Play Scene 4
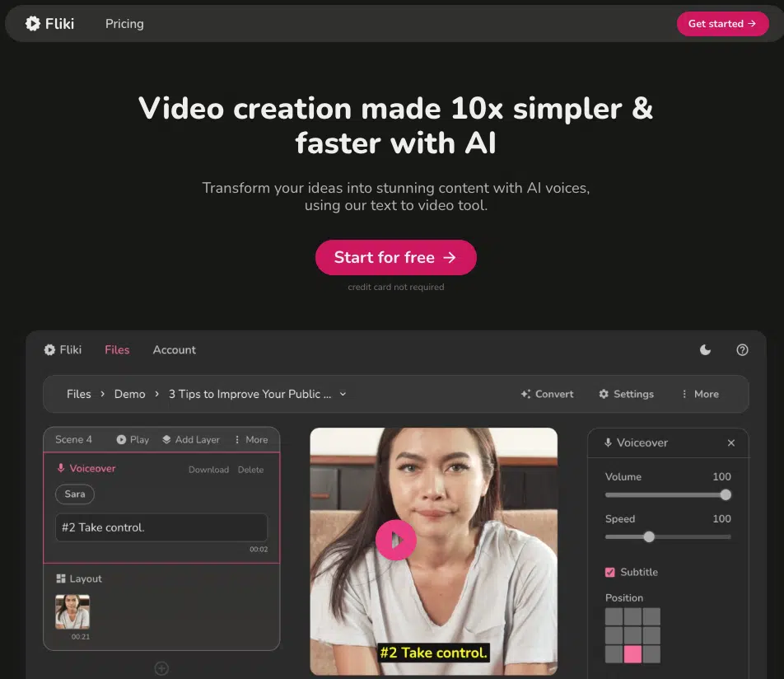 pos(133,439)
